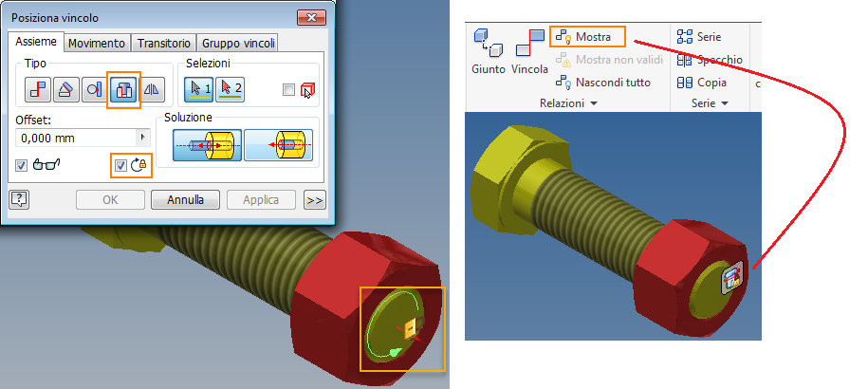The width and height of the screenshot is (868, 389).
Task: Click the Offset input field
Action: coord(77,138)
